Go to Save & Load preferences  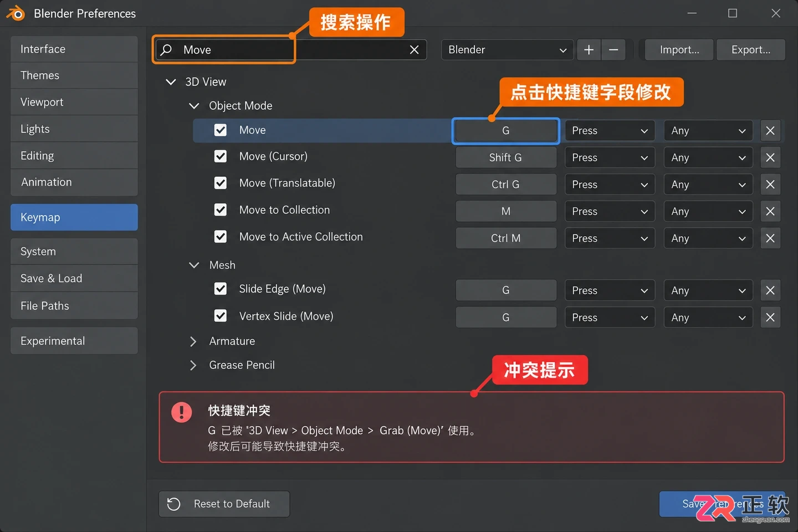coord(74,279)
